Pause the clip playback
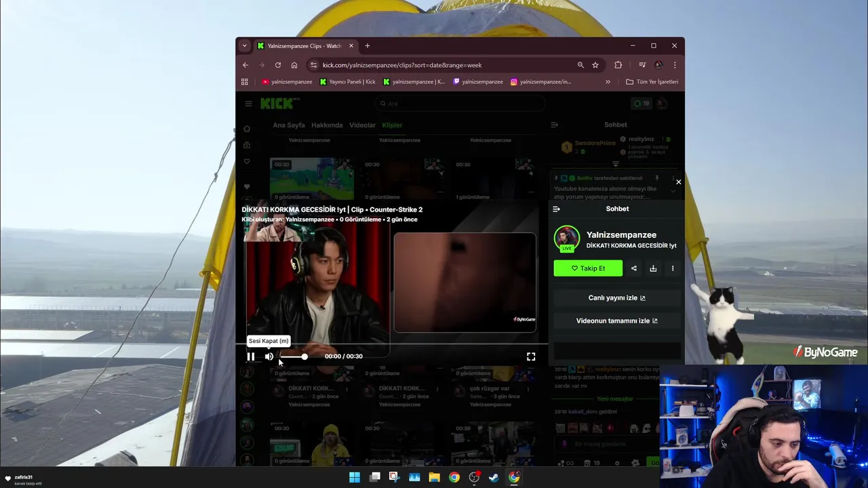 [250, 357]
